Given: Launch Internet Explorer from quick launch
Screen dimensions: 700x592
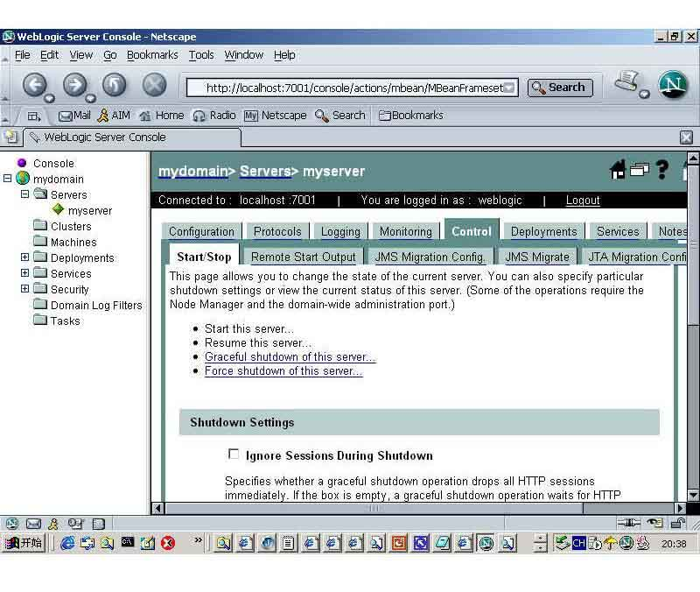Looking at the screenshot, I should tap(68, 543).
